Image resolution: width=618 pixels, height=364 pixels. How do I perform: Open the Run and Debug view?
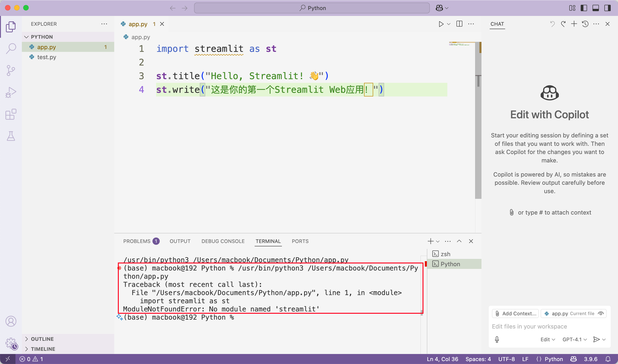pyautogui.click(x=11, y=92)
